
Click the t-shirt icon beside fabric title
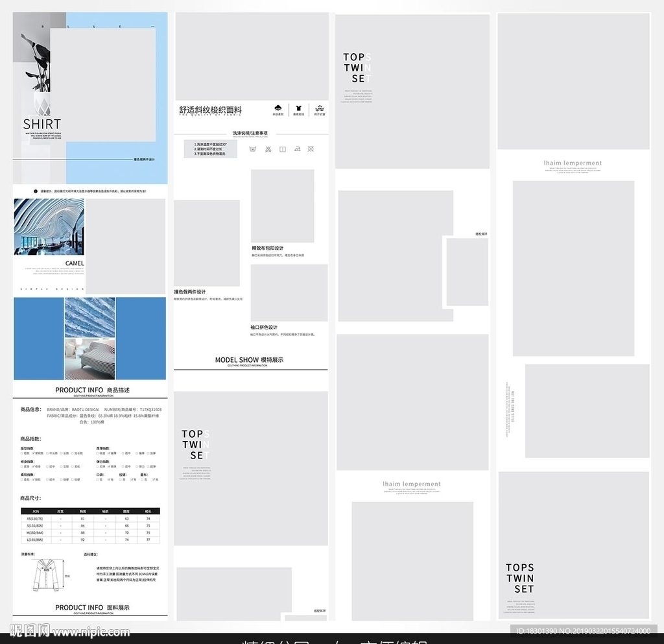point(299,108)
